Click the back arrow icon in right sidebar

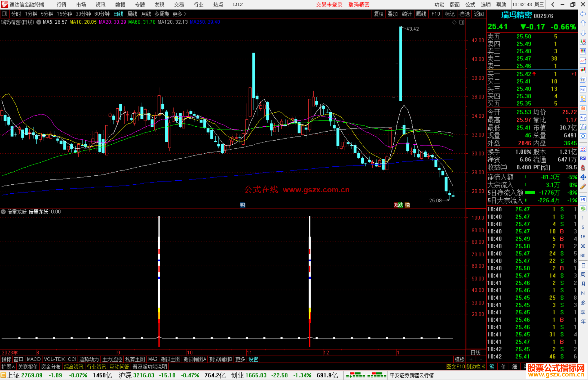583,14
